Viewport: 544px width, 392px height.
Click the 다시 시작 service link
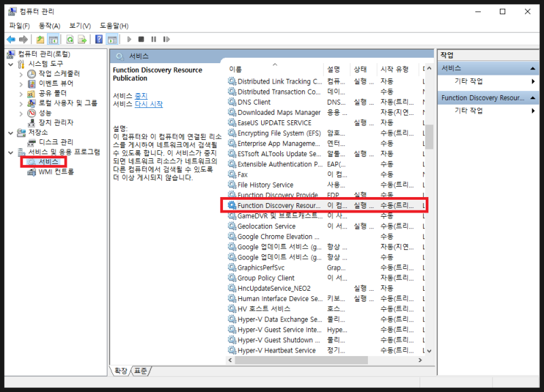click(x=149, y=104)
